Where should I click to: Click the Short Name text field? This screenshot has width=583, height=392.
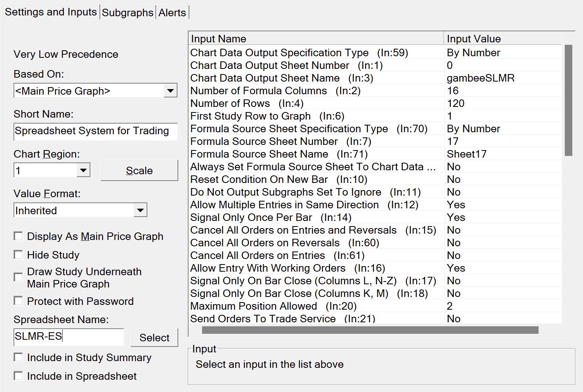pos(95,131)
